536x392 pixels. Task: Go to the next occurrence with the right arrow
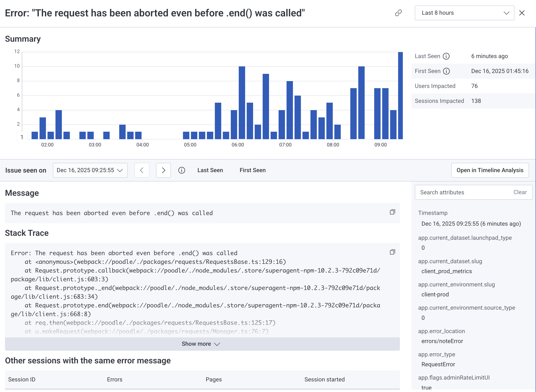[x=163, y=170]
